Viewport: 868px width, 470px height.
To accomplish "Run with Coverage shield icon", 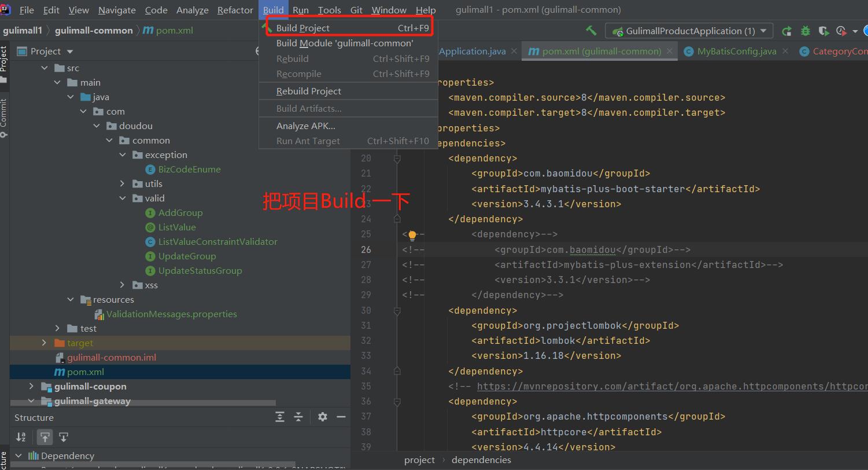I will click(824, 31).
